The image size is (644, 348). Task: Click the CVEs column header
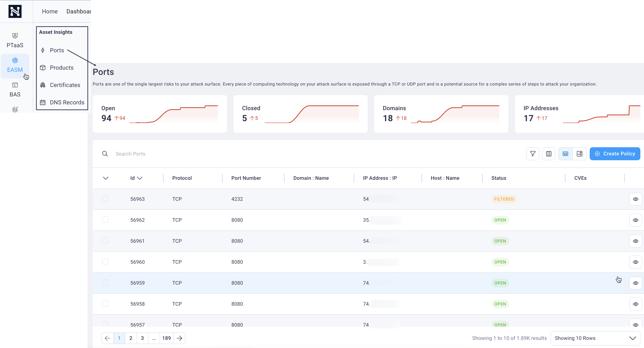pos(580,178)
